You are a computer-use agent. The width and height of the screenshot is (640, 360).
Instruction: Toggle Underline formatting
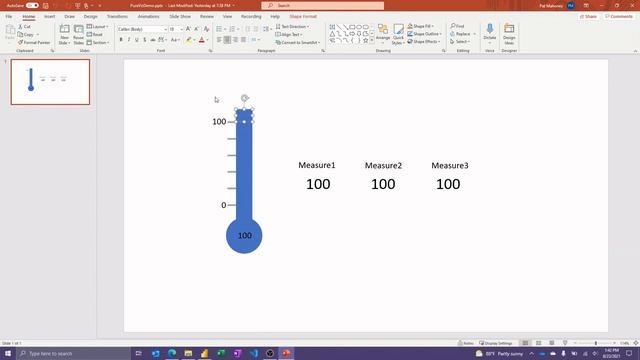[x=137, y=40]
